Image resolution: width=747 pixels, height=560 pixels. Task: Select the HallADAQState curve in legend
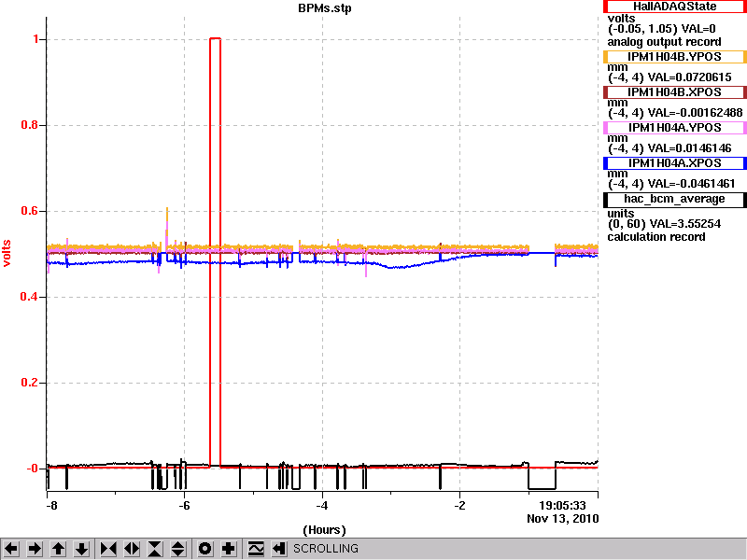674,7
